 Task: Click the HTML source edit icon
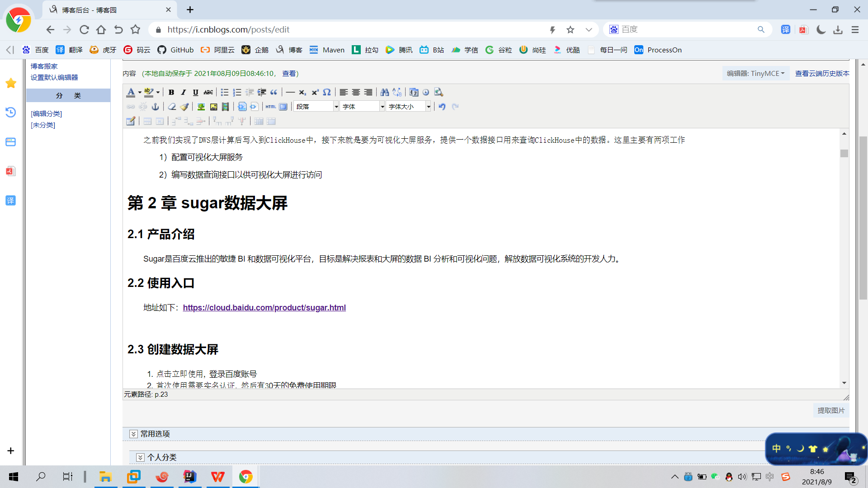tap(270, 107)
